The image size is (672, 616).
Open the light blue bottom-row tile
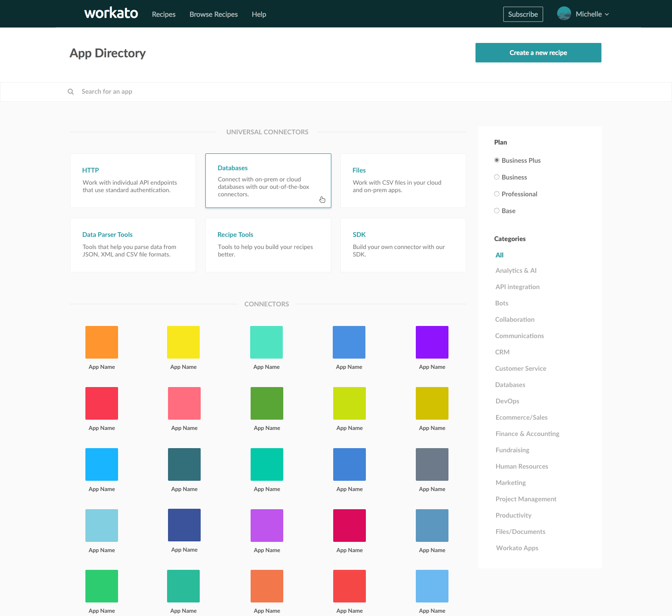[432, 586]
